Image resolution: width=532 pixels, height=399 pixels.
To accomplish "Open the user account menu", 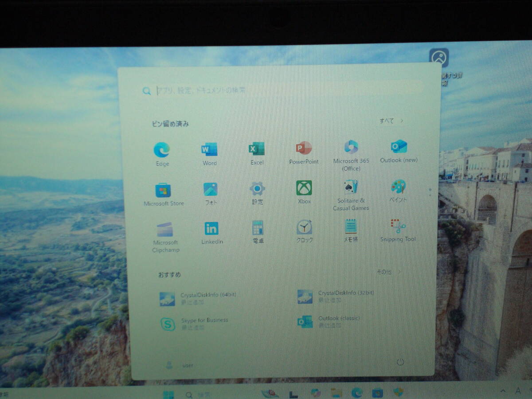I will coord(180,365).
